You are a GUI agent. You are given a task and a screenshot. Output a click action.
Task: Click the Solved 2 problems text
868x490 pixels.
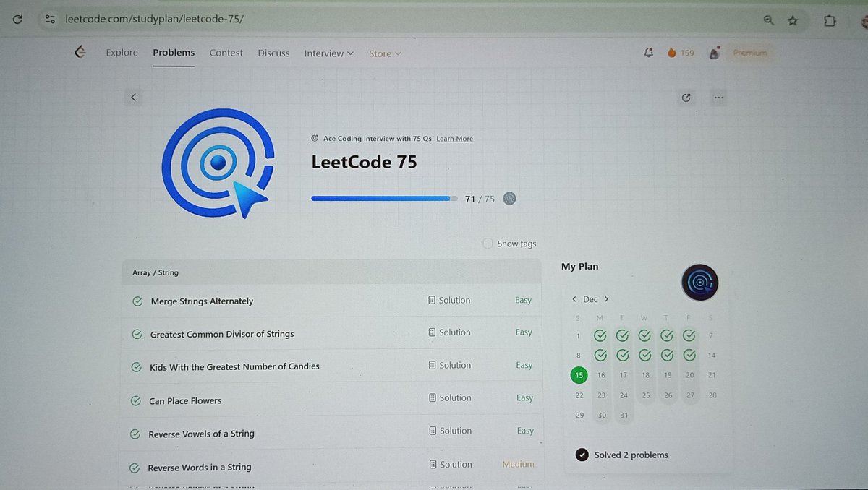tap(631, 455)
